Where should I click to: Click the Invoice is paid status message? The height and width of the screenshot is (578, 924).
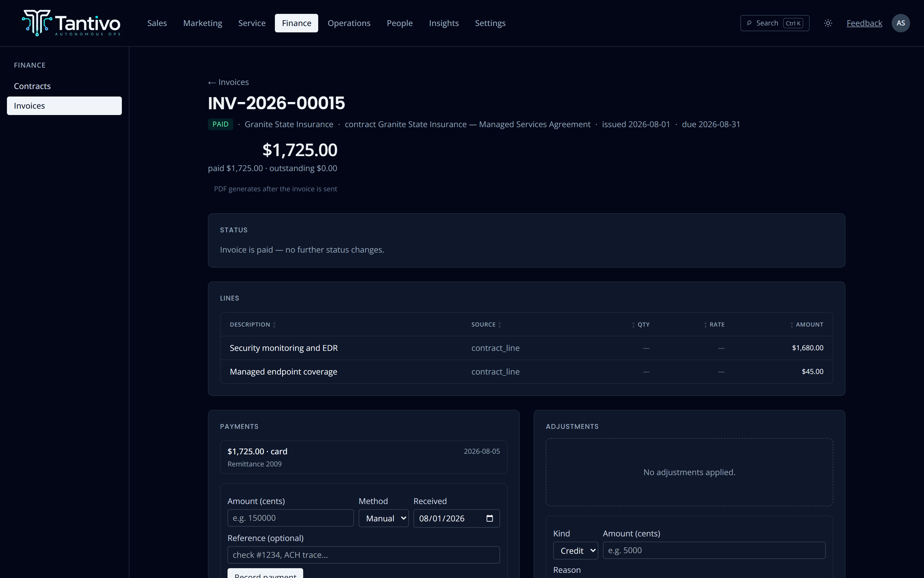pyautogui.click(x=302, y=250)
